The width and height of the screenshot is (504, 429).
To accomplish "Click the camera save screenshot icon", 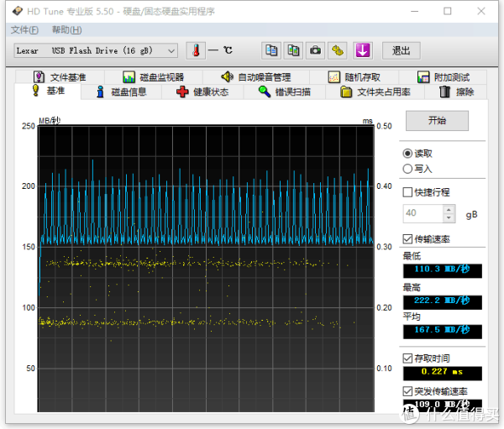I will (315, 50).
